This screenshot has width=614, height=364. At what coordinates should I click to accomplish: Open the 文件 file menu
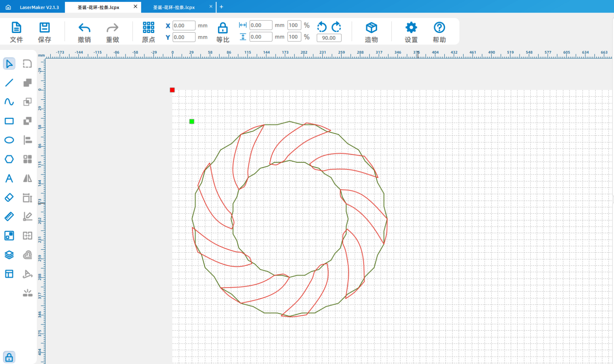(x=17, y=32)
